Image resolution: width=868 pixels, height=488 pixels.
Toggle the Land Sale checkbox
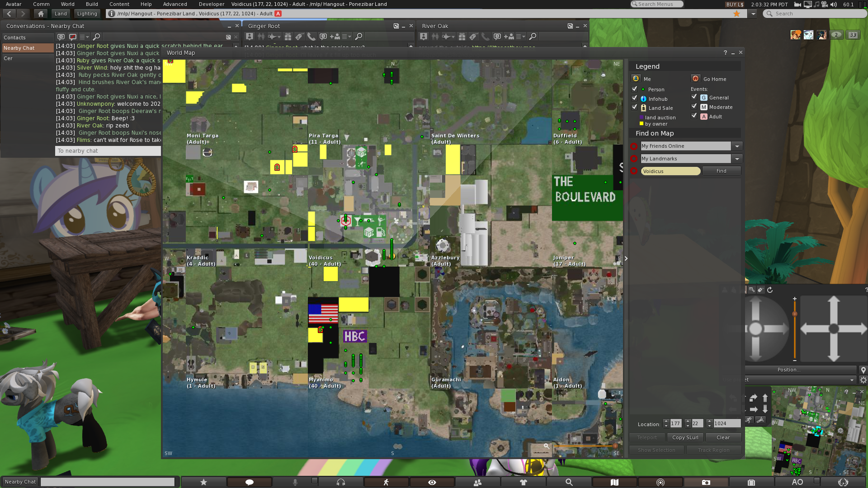tap(635, 107)
